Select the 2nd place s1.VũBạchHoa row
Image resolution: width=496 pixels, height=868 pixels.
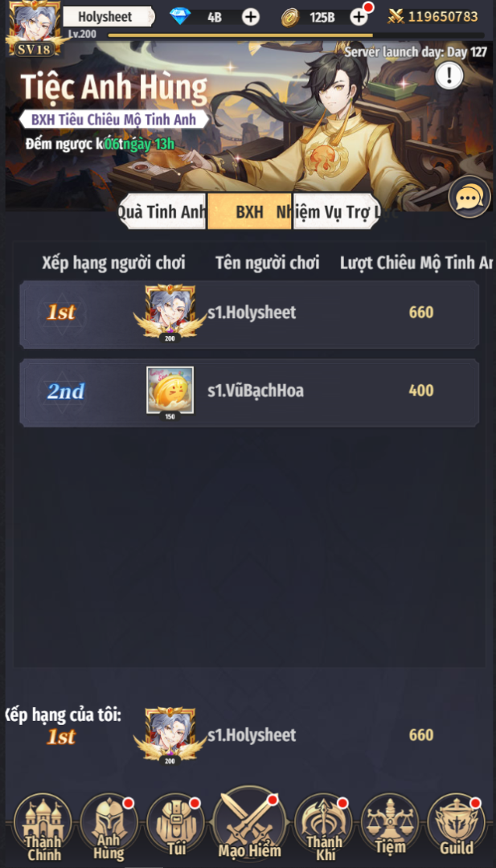(249, 392)
